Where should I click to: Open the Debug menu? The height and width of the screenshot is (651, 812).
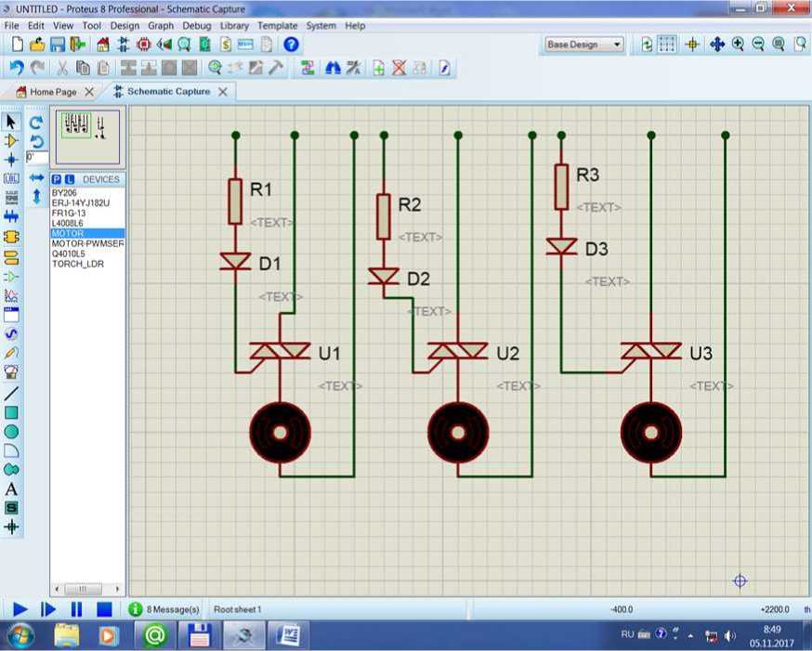(x=196, y=26)
